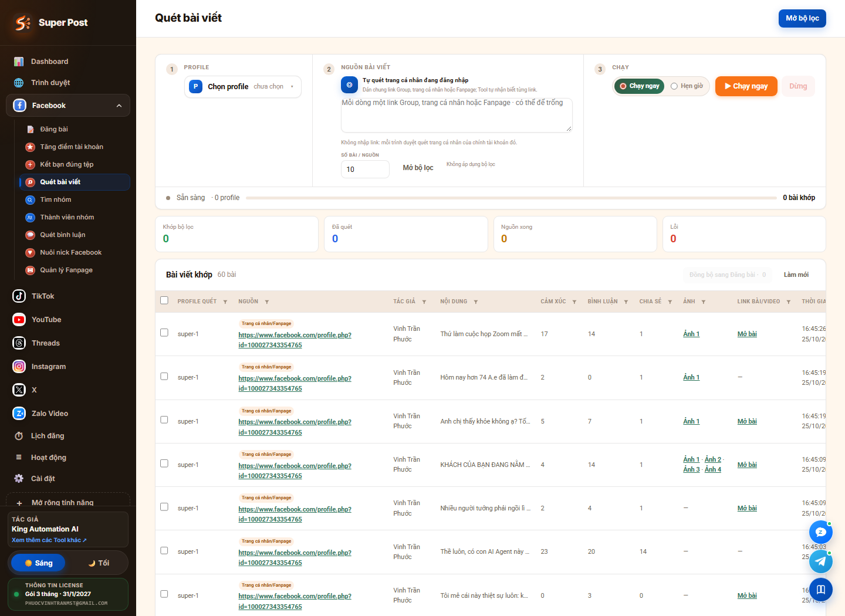
Task: Open the floating Telegram icon
Action: [821, 561]
